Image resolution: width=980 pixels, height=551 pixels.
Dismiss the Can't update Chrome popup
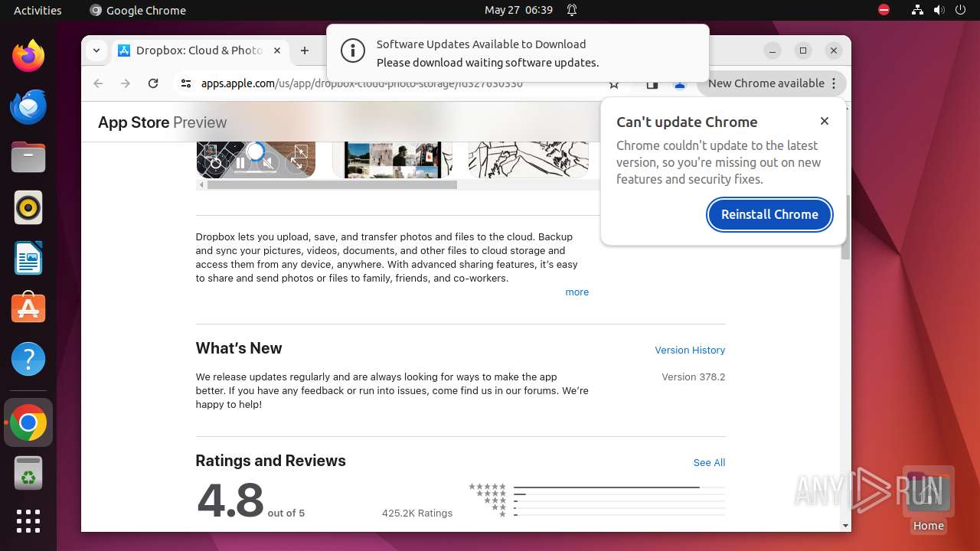(825, 121)
